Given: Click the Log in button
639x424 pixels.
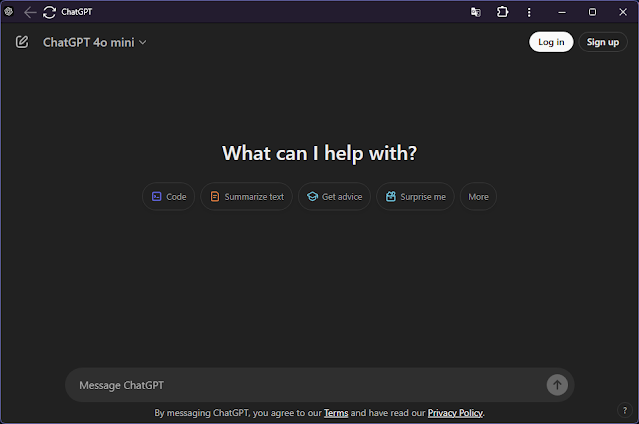Looking at the screenshot, I should click(551, 42).
